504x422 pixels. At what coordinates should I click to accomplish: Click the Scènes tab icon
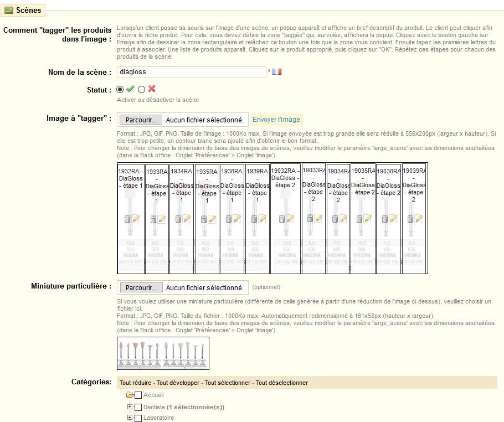pos(9,11)
